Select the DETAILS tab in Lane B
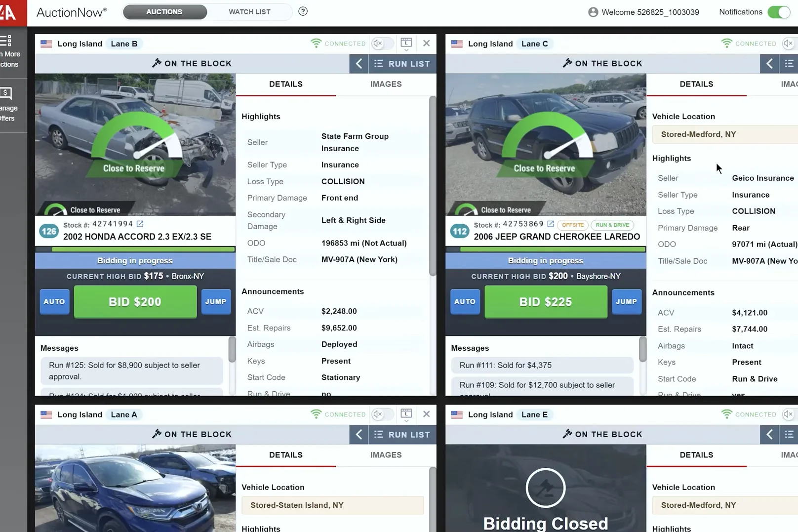This screenshot has width=798, height=532. (286, 84)
